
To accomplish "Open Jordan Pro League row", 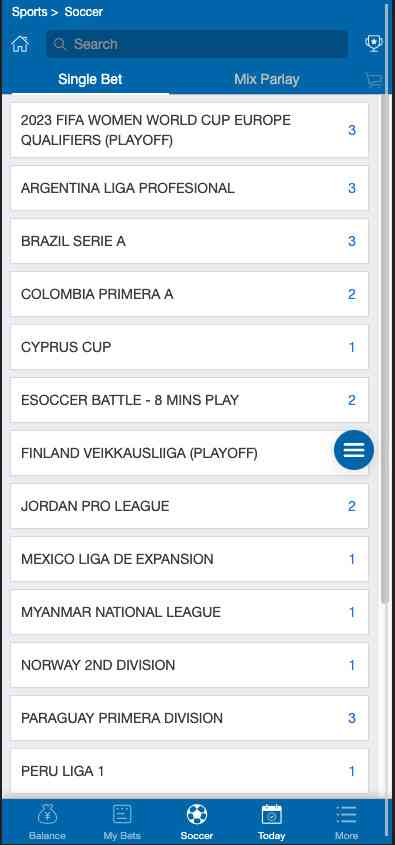I will pos(189,506).
